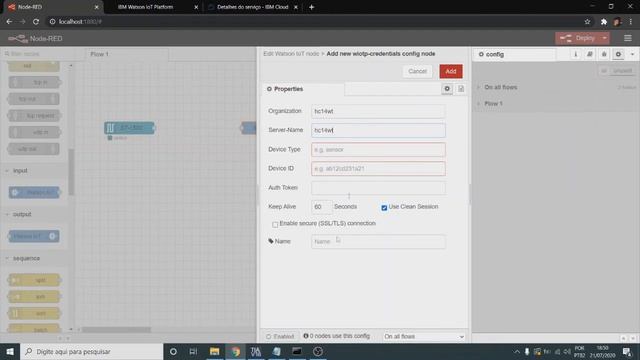Expand the Flow 1 section in the config sidebar
640x360 pixels.
point(493,104)
